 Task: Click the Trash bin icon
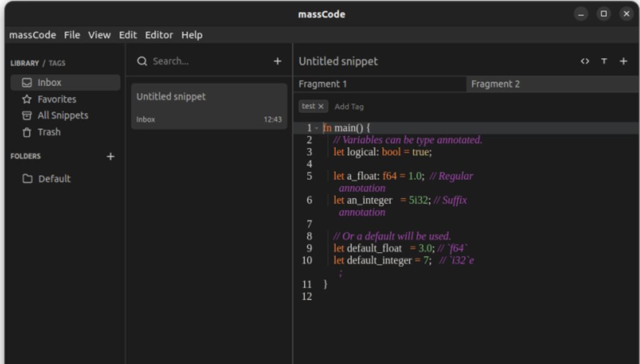(x=26, y=132)
